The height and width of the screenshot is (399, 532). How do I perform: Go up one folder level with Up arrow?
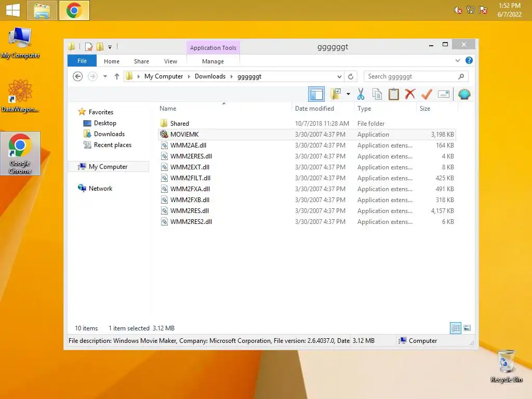[117, 76]
